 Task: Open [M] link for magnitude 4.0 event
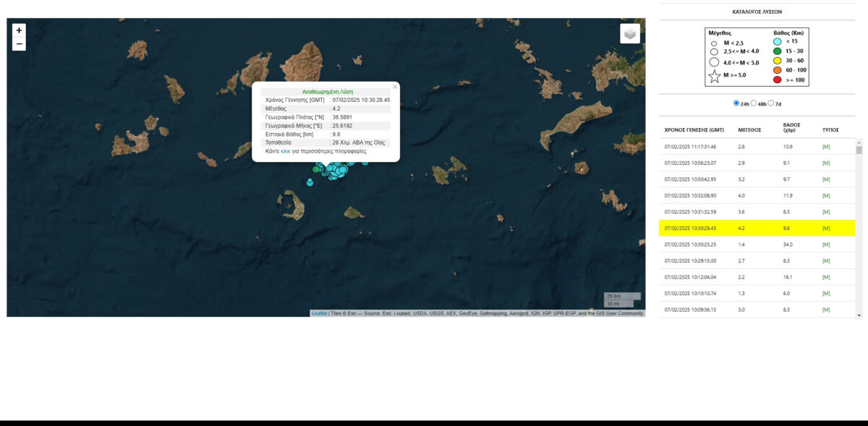coord(826,196)
